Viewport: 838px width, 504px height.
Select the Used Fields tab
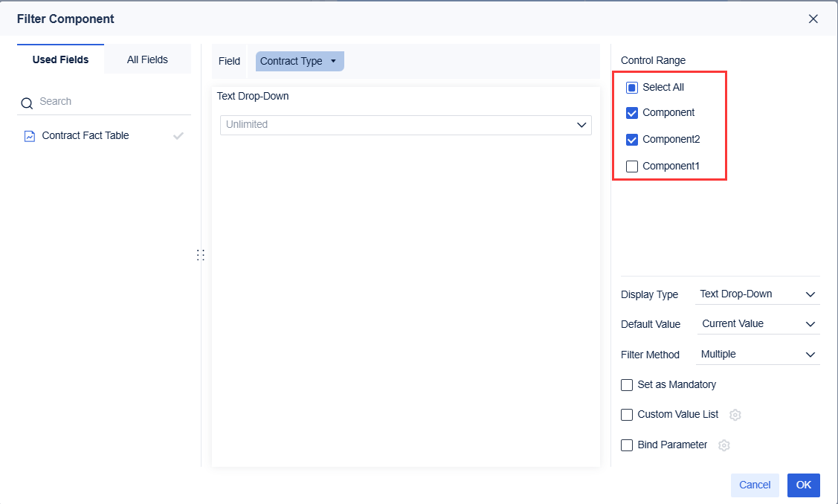[60, 58]
